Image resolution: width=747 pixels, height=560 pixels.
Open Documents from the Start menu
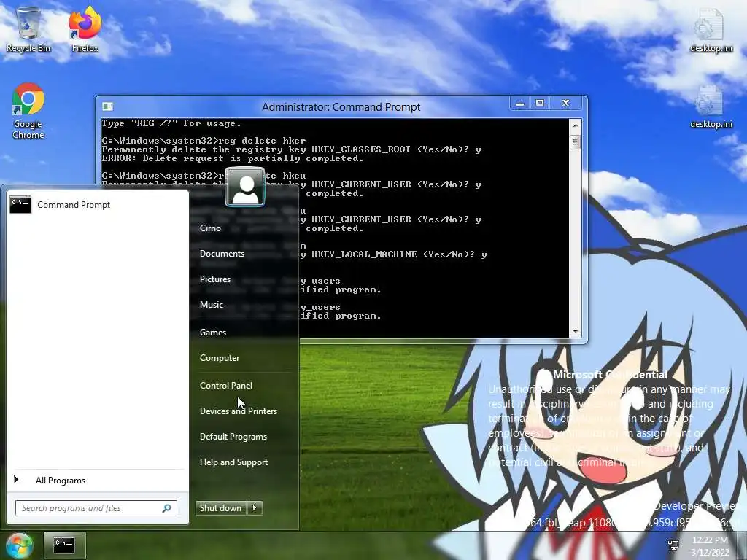(222, 254)
